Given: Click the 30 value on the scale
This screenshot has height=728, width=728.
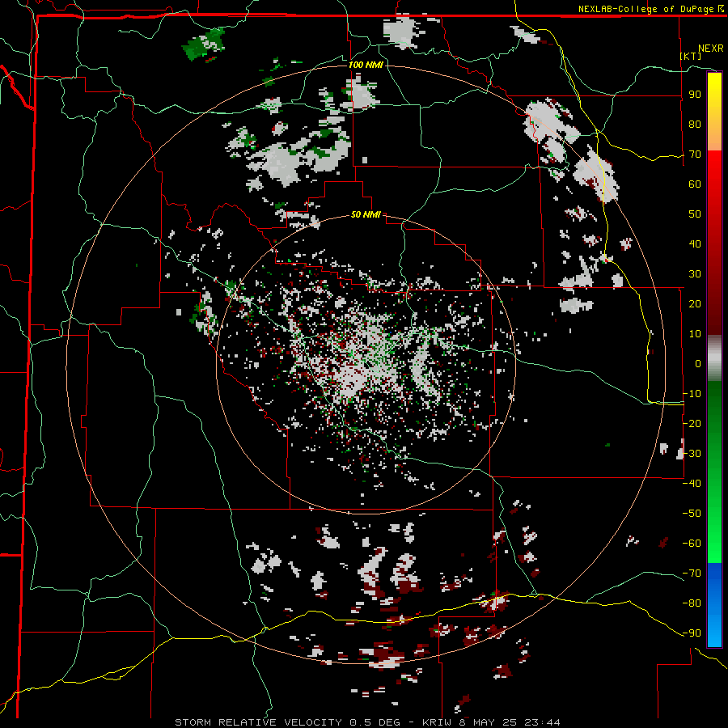Looking at the screenshot, I should click(x=695, y=274).
